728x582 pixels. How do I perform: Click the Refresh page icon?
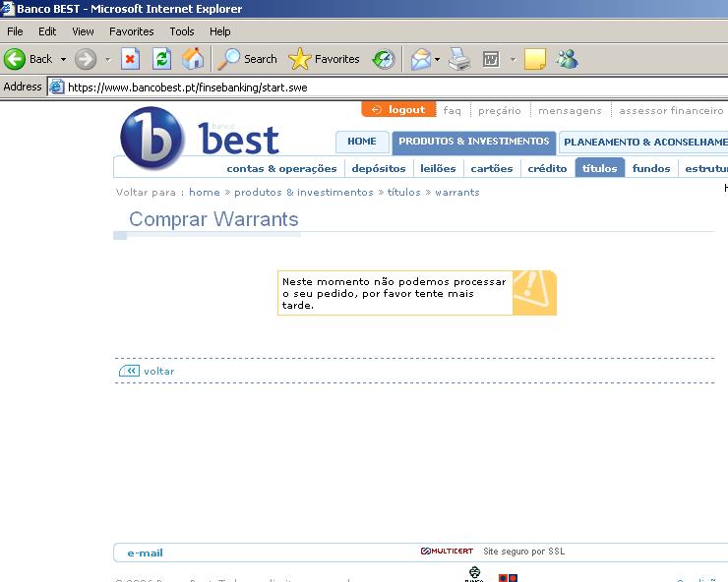tap(161, 59)
